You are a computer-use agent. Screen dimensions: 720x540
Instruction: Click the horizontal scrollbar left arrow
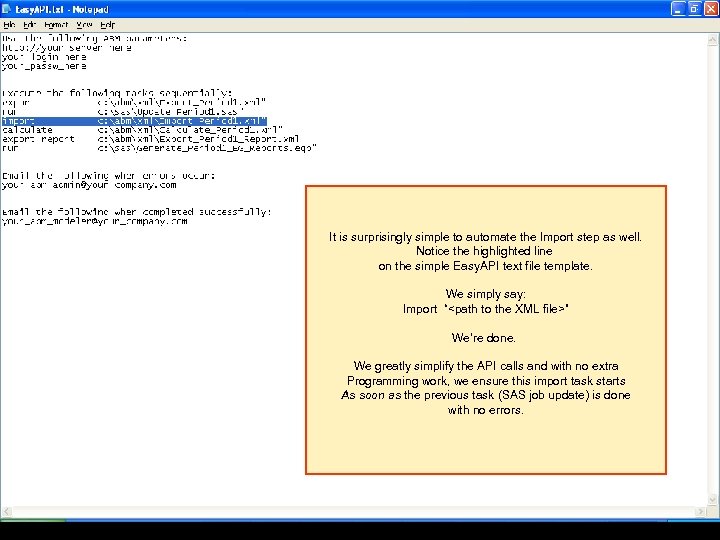tap(6, 512)
